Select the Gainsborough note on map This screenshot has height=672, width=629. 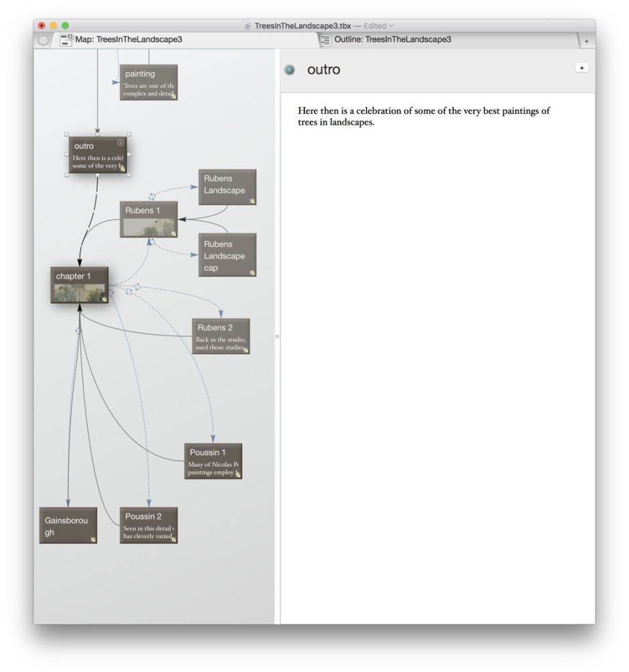(x=68, y=525)
